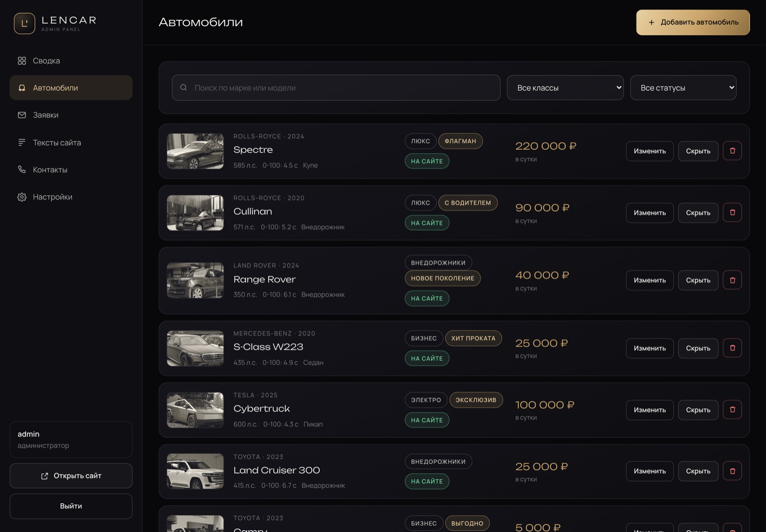Screen dimensions: 766x532
Task: Click the admin user card
Action: [x=71, y=440]
